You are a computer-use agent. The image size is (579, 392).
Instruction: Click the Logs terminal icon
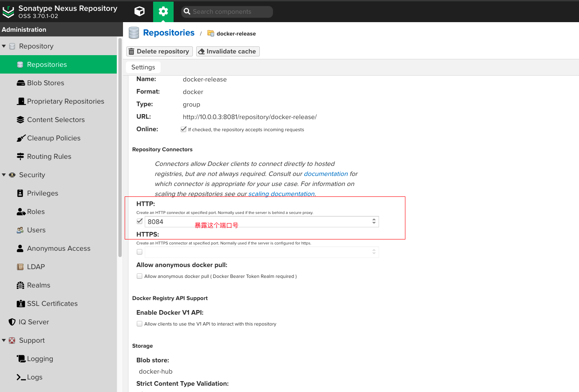(x=21, y=377)
